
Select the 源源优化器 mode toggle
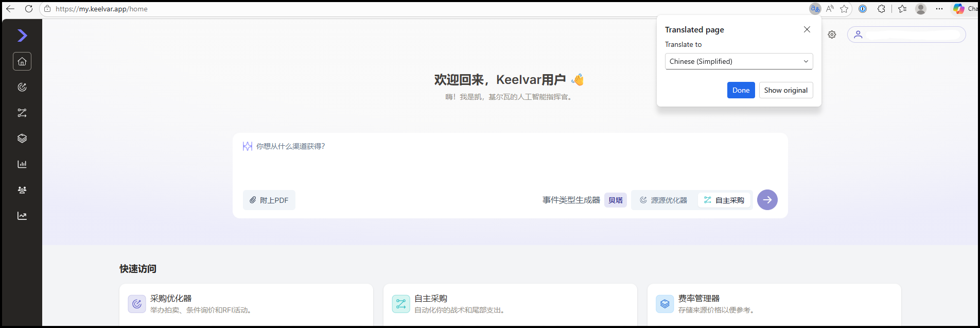[663, 200]
